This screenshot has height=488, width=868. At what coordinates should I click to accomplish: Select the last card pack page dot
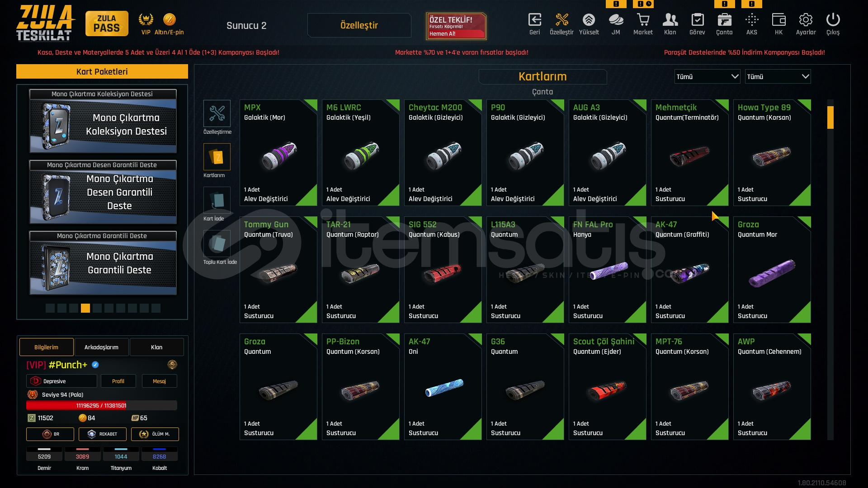(156, 308)
